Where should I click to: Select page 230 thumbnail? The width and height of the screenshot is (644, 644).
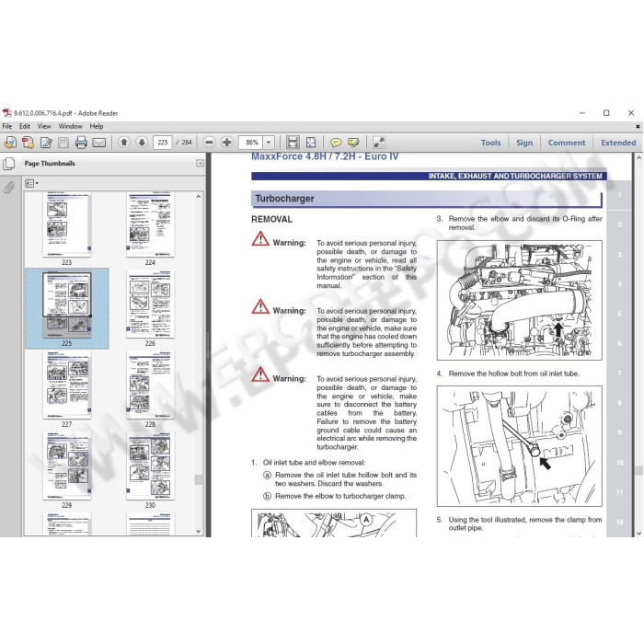click(x=150, y=466)
